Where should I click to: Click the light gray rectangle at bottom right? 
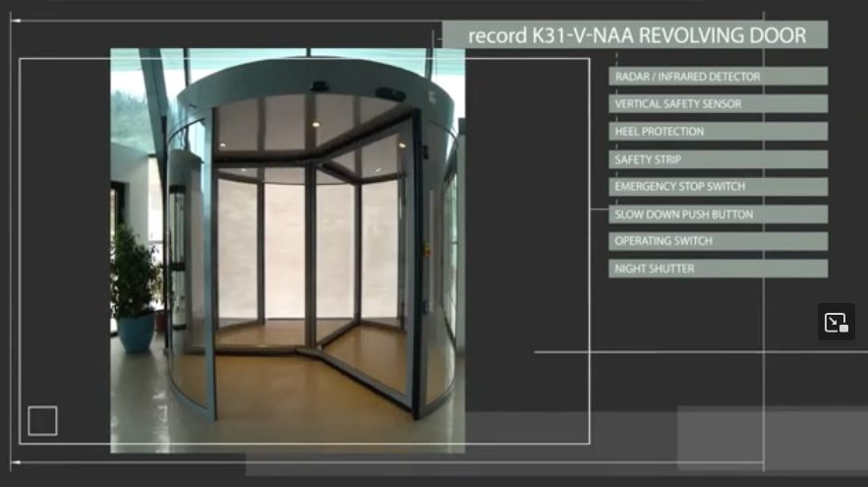(x=772, y=438)
